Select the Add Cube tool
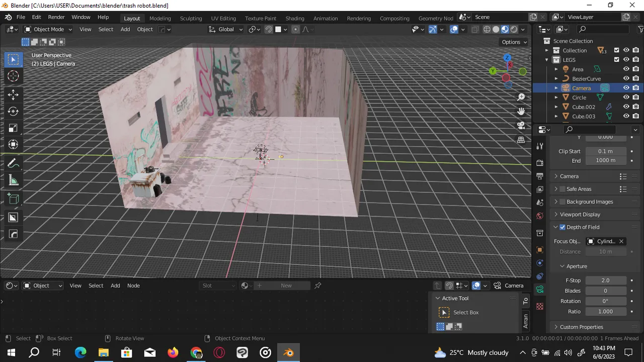This screenshot has height=362, width=644. (x=14, y=199)
